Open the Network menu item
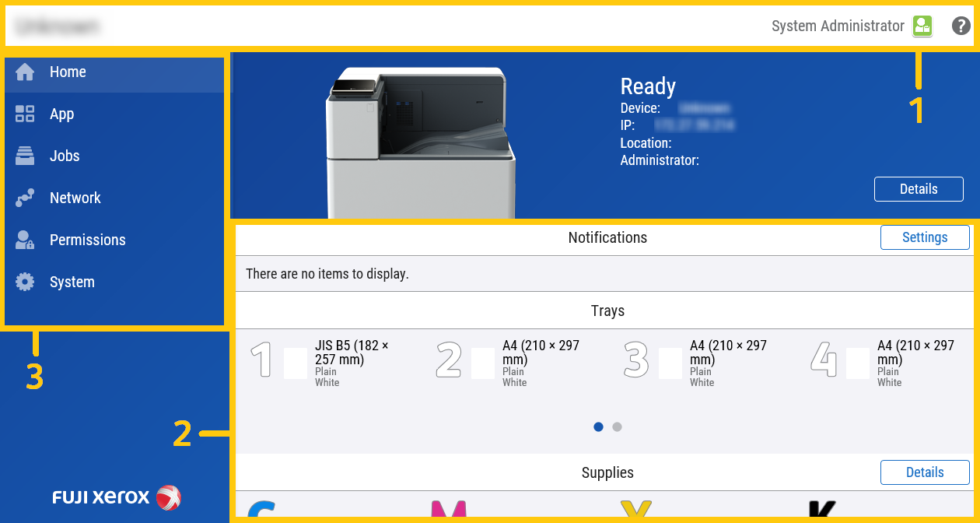This screenshot has height=523, width=980. (75, 198)
